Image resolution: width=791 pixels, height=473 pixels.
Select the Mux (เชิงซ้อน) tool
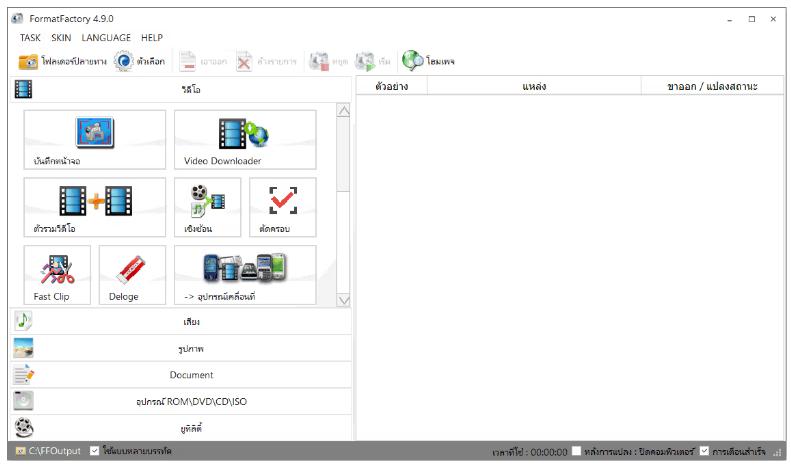tap(207, 207)
